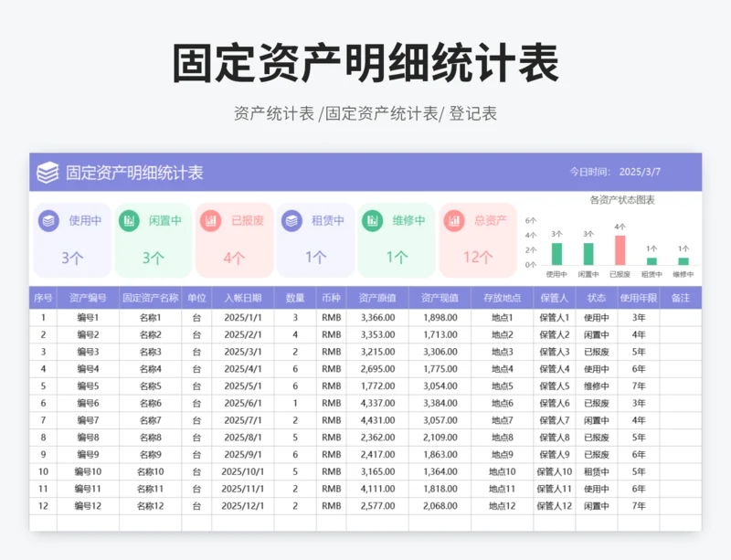Select cell 编号1 in asset number column
Image resolution: width=731 pixels, height=560 pixels.
(88, 318)
